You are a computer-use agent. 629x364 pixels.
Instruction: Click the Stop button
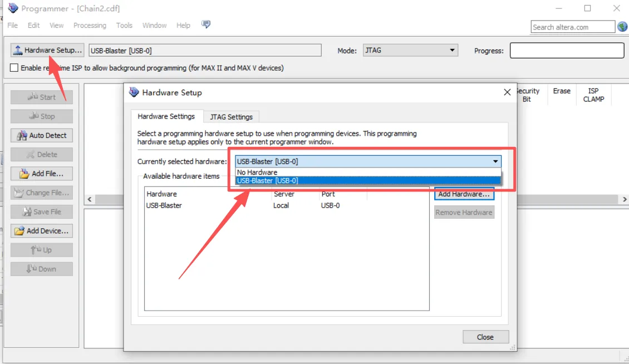click(42, 116)
